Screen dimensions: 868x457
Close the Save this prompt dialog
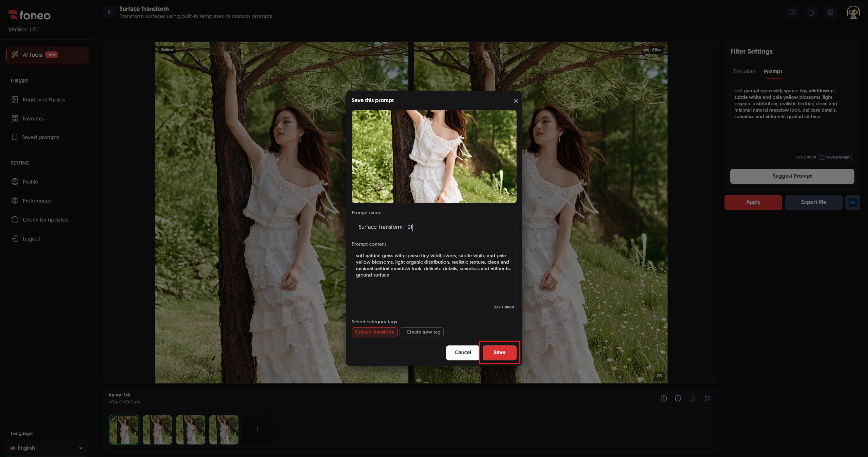click(x=516, y=101)
